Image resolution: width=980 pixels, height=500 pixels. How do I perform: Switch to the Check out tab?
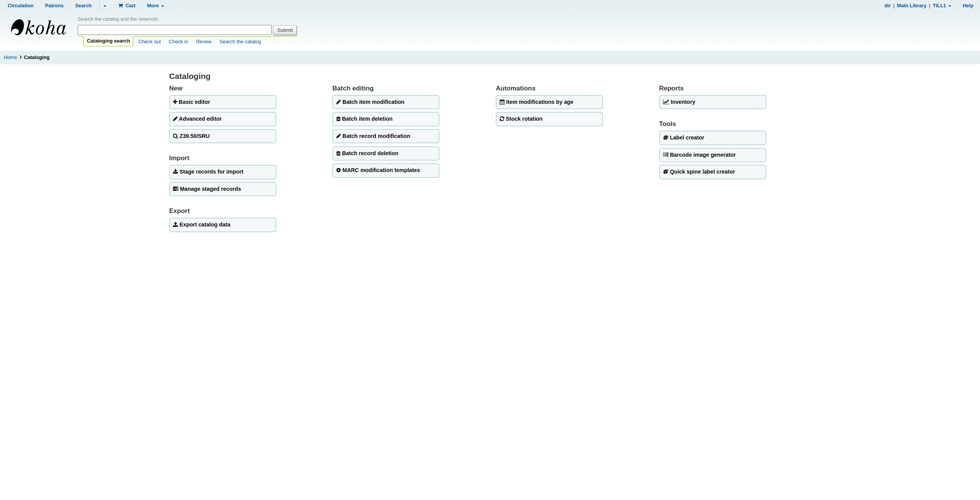149,42
